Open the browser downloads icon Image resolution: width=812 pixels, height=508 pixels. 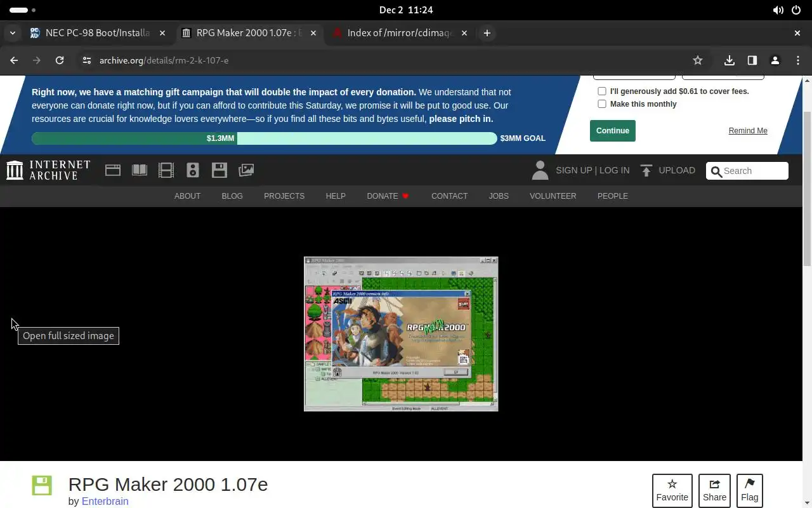coord(730,60)
